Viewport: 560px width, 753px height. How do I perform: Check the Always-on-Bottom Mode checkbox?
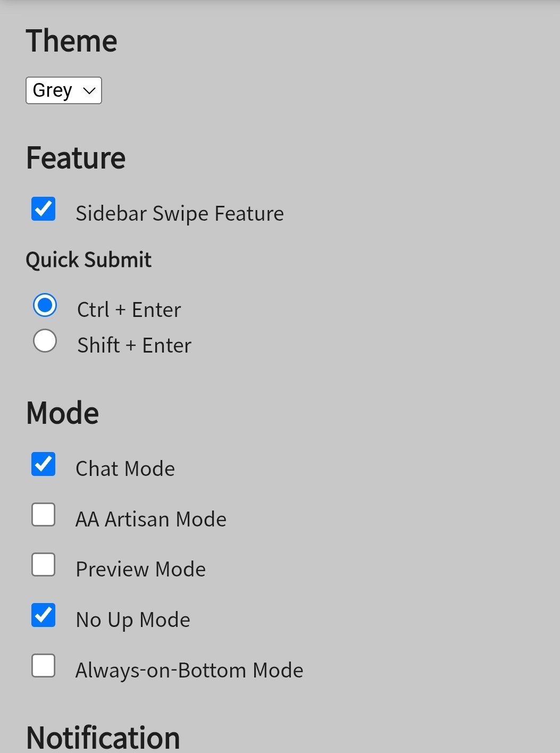(44, 666)
